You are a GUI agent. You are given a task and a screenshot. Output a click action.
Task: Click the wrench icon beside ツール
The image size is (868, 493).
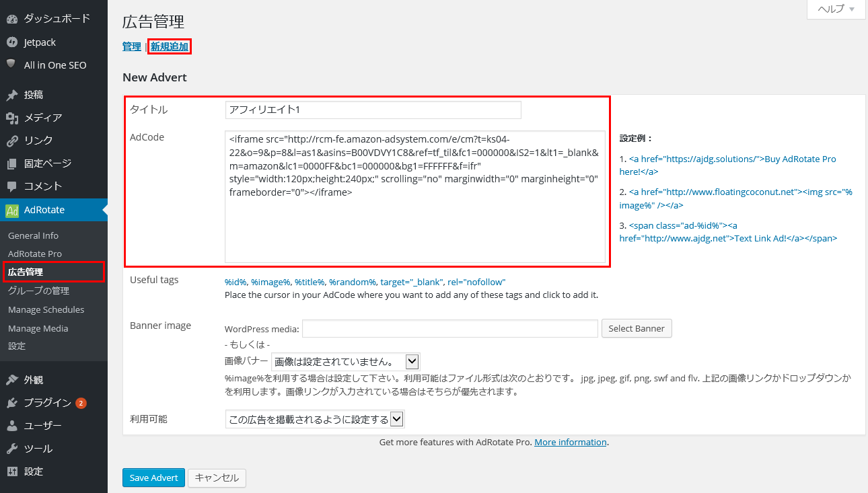click(x=12, y=449)
